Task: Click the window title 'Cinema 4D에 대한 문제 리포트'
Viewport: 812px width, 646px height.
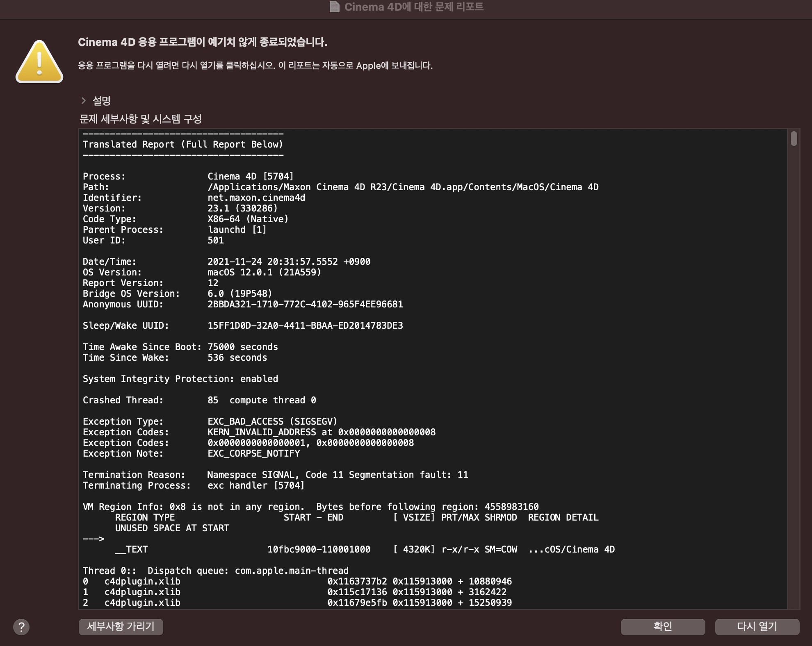Action: 414,7
